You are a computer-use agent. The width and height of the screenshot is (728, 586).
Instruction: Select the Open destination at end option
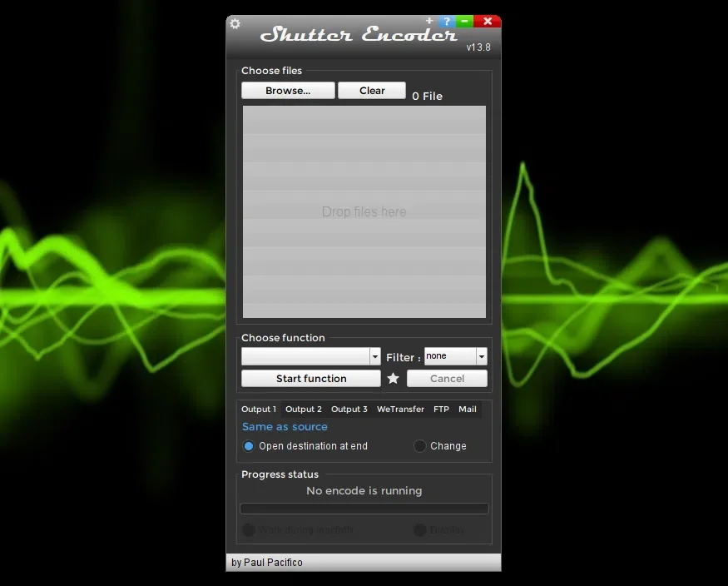click(x=248, y=446)
